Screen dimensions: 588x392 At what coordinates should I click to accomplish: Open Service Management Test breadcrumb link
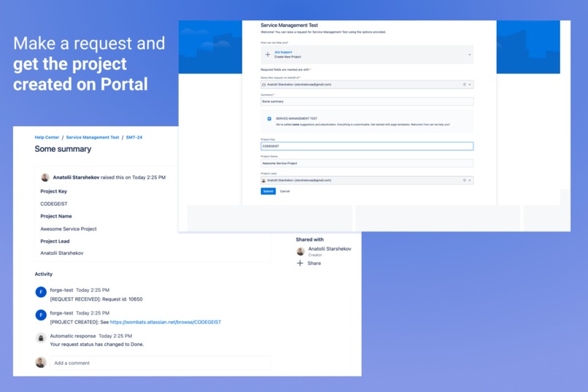(x=93, y=137)
